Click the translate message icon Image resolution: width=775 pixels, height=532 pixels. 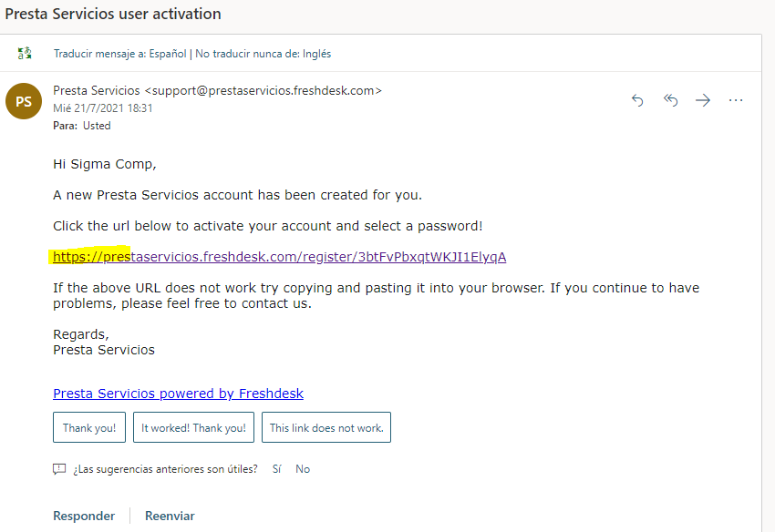pos(25,53)
